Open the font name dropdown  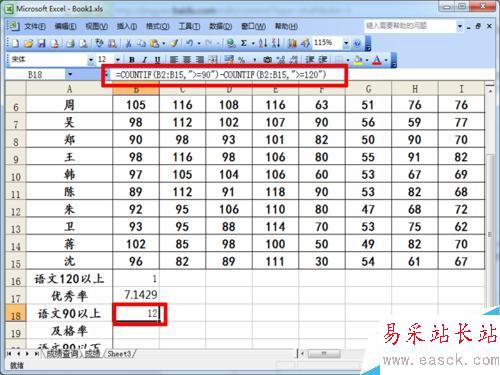pos(91,60)
